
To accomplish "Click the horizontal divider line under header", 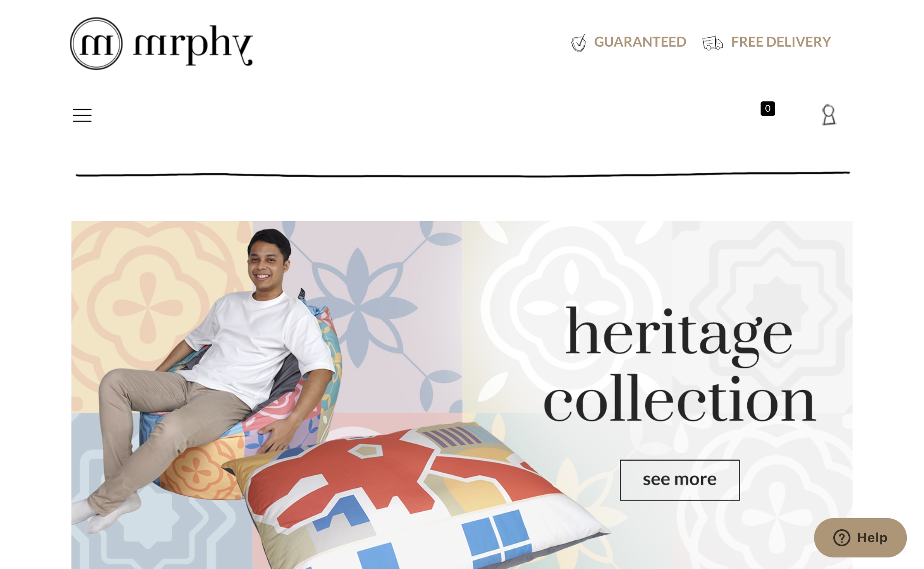I will 463,174.
